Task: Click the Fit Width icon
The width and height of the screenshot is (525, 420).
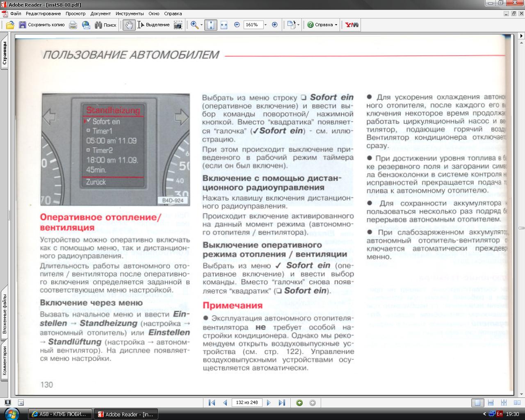Action: coord(224,25)
